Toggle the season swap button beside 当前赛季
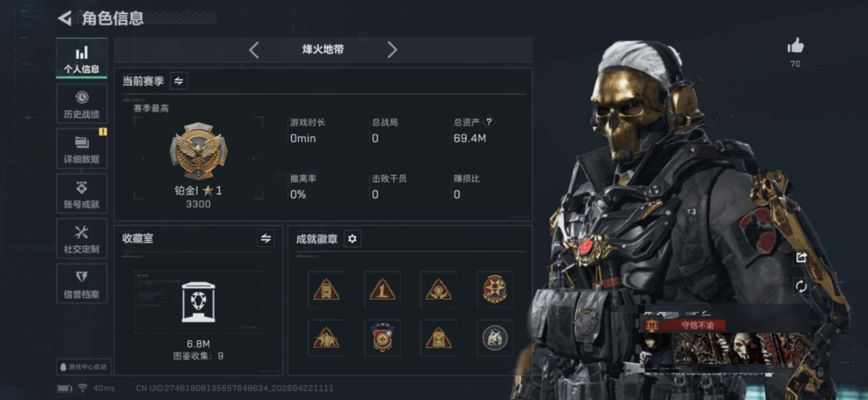The image size is (868, 400). [179, 81]
